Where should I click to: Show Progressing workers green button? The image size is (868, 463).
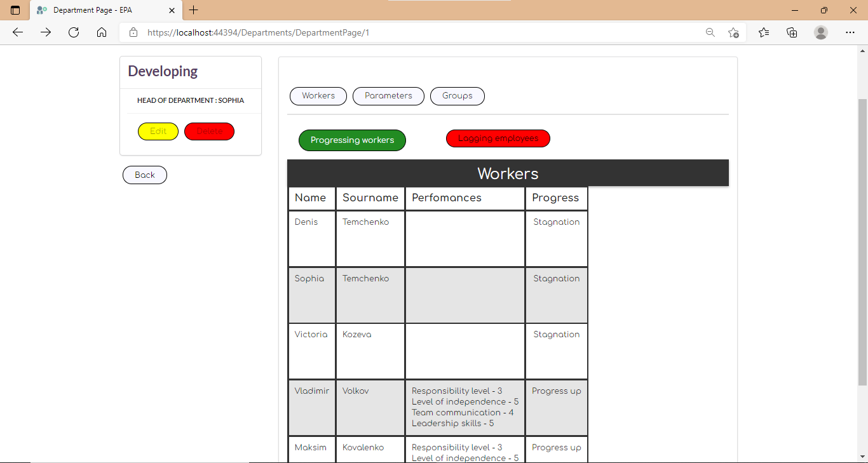click(x=352, y=140)
